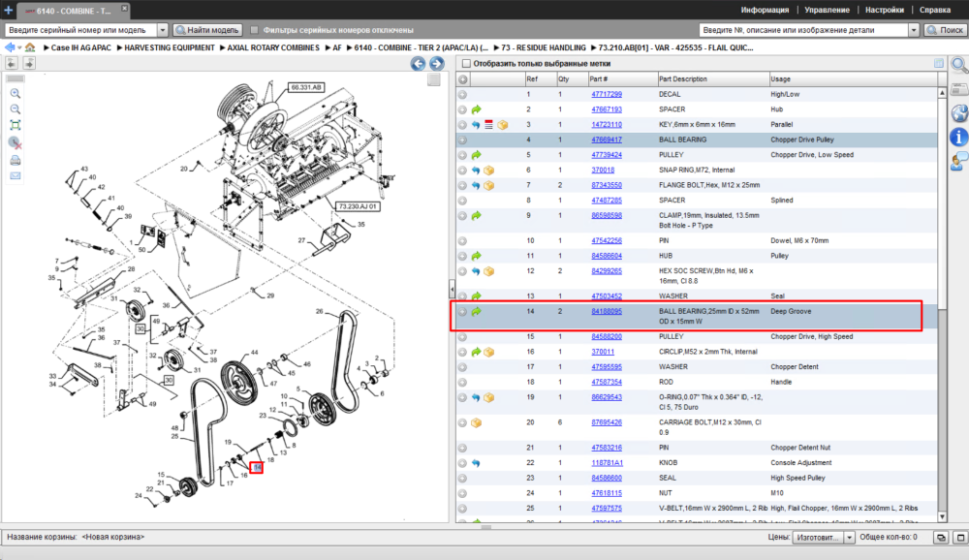Viewport: 969px width, 560px height.
Task: Click the green arrow icon for SPACER row 2
Action: click(x=477, y=109)
